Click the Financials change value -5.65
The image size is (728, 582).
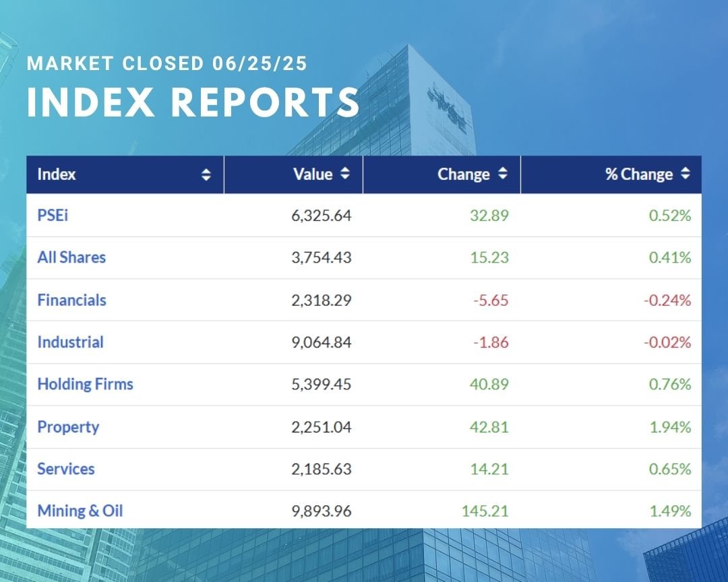(x=490, y=300)
